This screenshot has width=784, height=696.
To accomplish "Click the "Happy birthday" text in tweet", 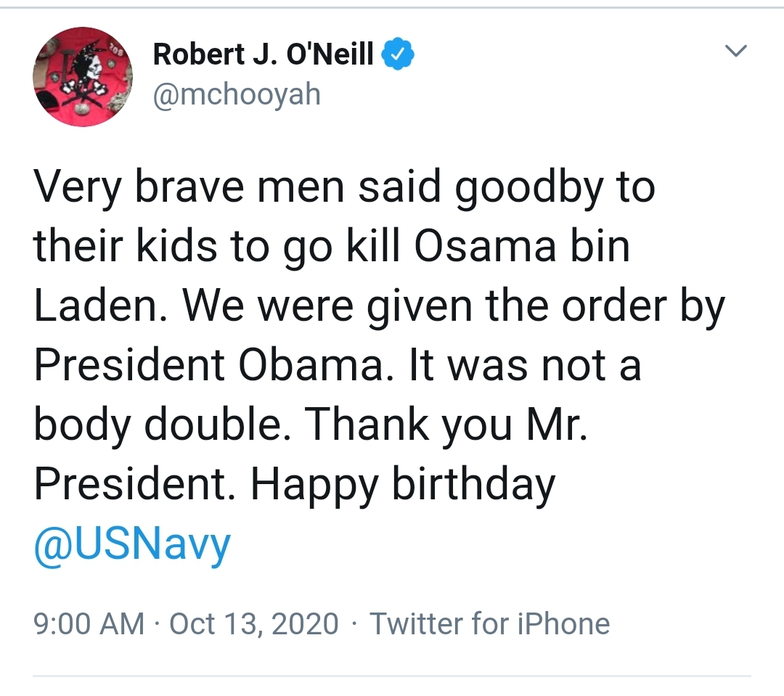I will click(x=403, y=484).
